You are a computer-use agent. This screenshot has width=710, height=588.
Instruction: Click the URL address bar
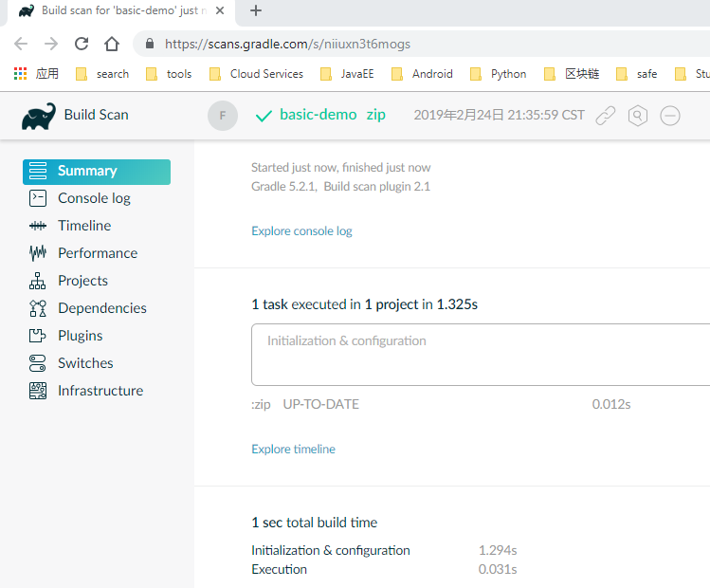(x=421, y=44)
